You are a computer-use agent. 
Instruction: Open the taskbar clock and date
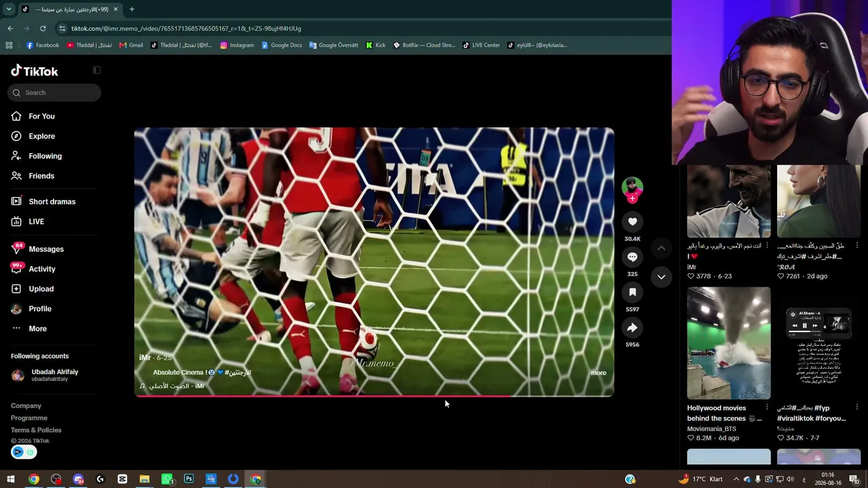pyautogui.click(x=828, y=479)
